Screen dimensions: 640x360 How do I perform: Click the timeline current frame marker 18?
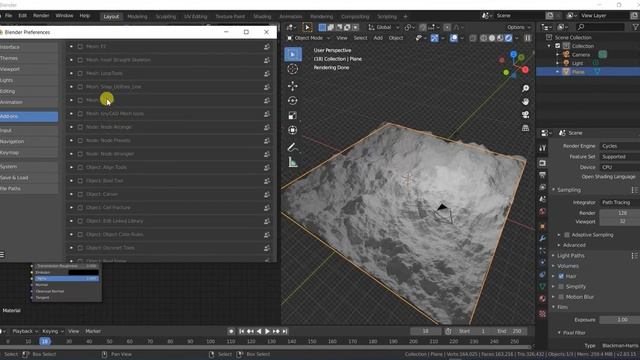(x=45, y=341)
